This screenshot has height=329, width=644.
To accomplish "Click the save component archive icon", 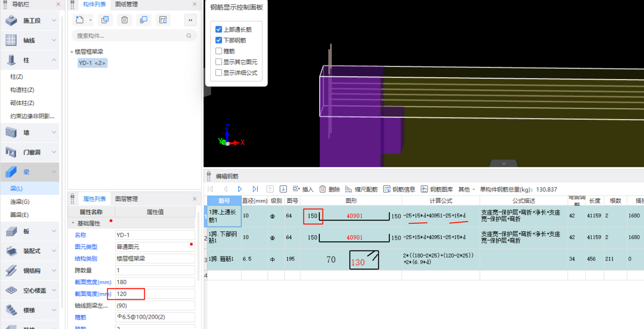I will click(163, 20).
